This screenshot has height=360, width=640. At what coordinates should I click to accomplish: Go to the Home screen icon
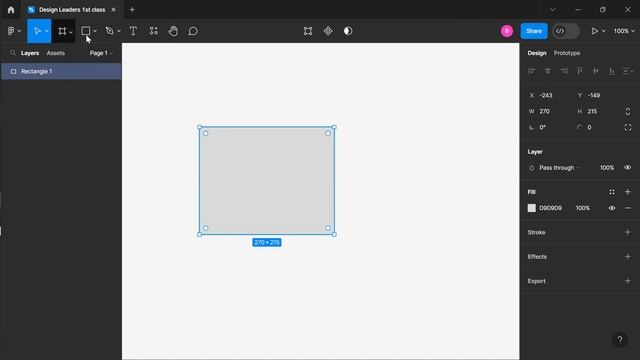point(11,10)
